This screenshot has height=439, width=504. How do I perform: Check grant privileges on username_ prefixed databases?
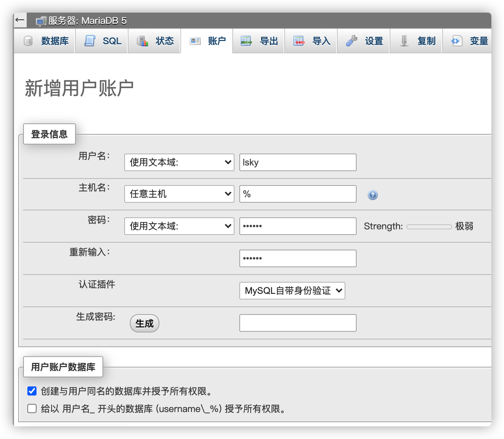click(x=32, y=408)
